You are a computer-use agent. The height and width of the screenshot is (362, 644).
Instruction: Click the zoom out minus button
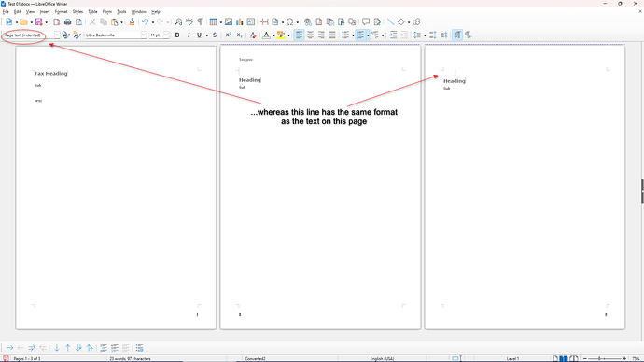click(x=585, y=358)
